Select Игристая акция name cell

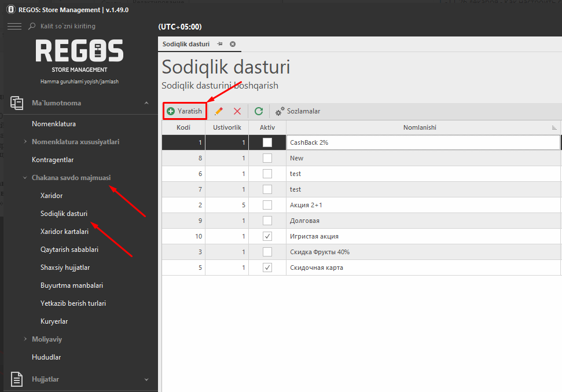tap(424, 236)
